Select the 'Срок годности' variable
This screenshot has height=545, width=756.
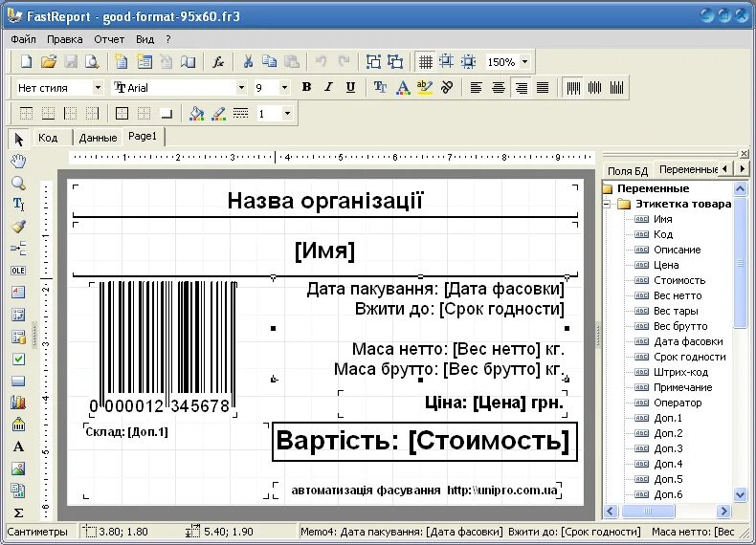pyautogui.click(x=689, y=357)
